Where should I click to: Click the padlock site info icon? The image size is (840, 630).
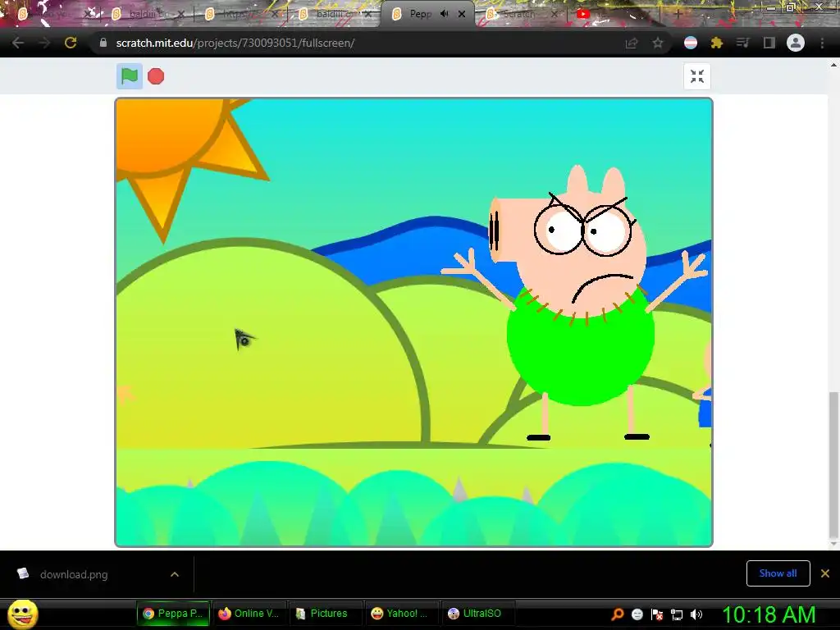point(103,43)
